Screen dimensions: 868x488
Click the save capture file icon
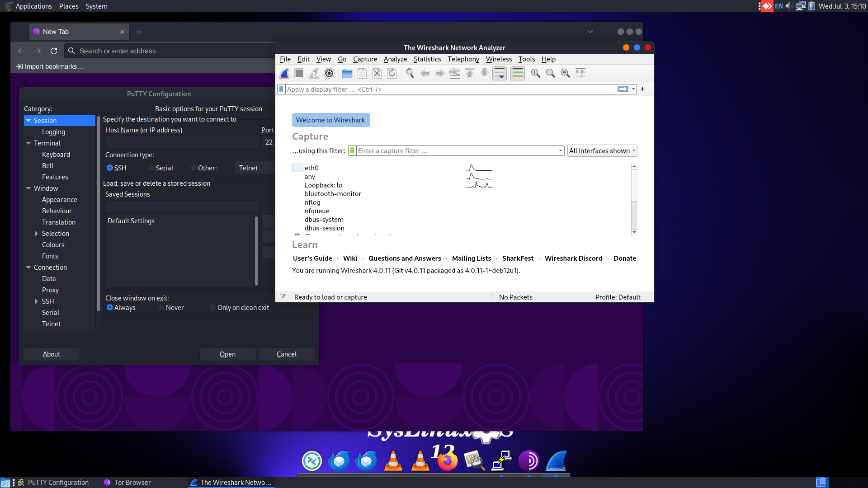pos(362,73)
